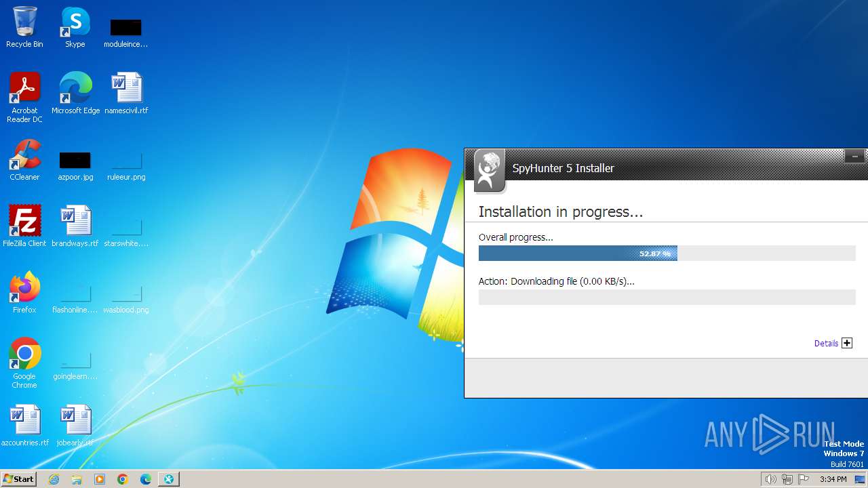Click the overall progress bar at 52.87%
Viewport: 868px width, 488px height.
pos(667,253)
